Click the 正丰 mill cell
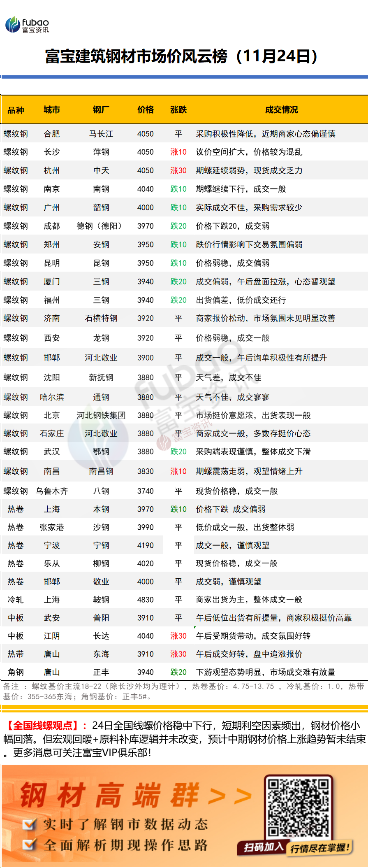 click(x=101, y=672)
